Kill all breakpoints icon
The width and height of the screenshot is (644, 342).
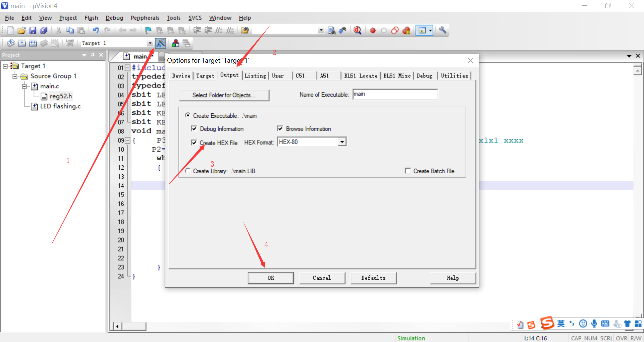pos(406,31)
